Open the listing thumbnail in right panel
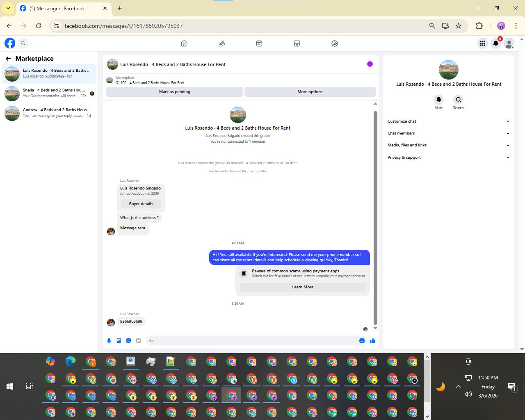 448,70
